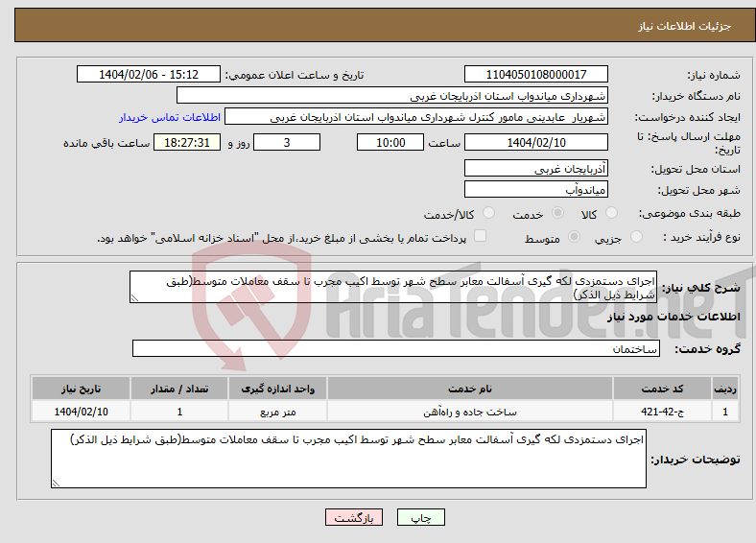Select the متوسط purchase type radio
This screenshot has width=756, height=543.
point(574,236)
